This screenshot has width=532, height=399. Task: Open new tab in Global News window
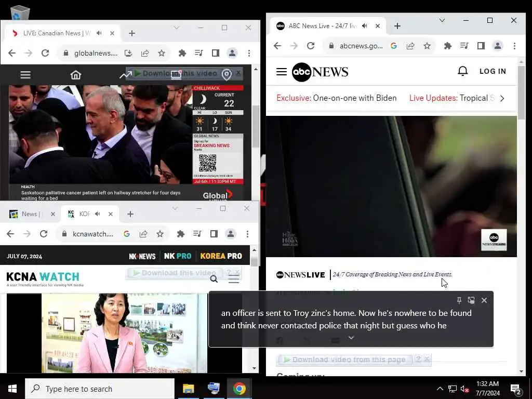point(132,33)
